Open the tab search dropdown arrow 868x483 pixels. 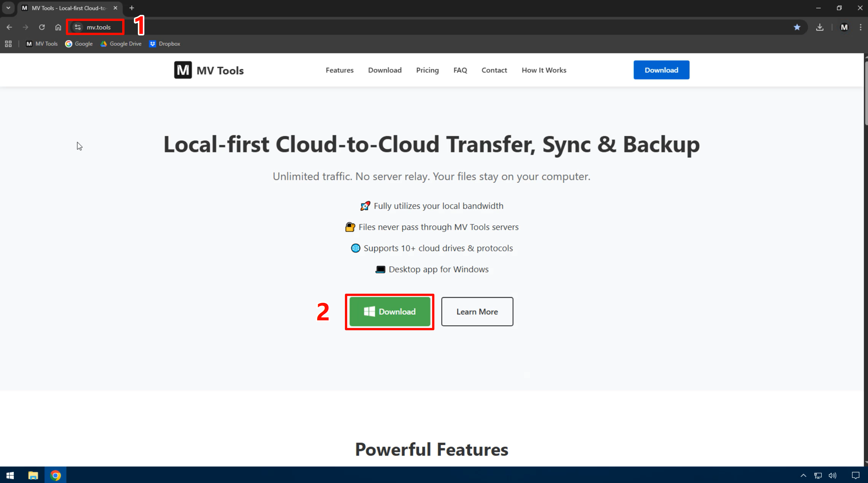pyautogui.click(x=8, y=8)
